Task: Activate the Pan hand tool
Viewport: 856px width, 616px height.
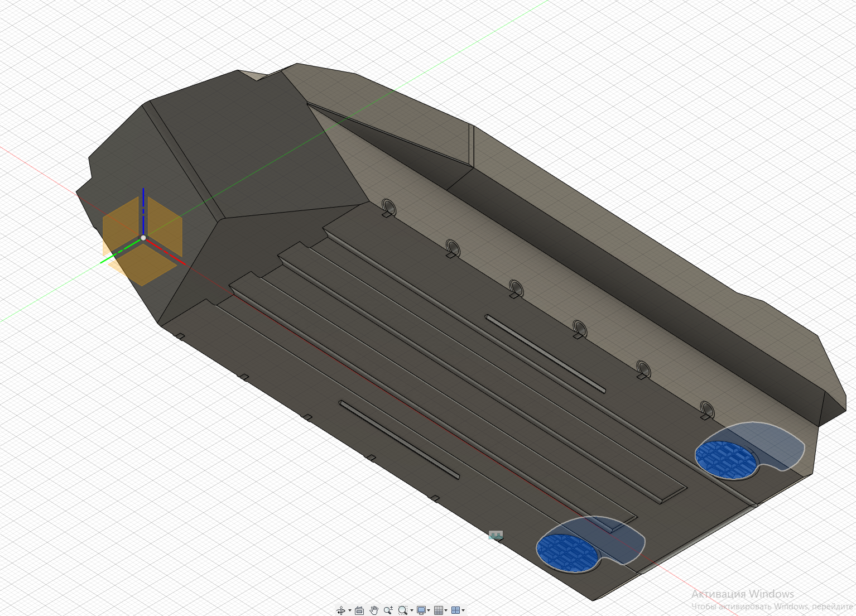Action: pos(374,610)
